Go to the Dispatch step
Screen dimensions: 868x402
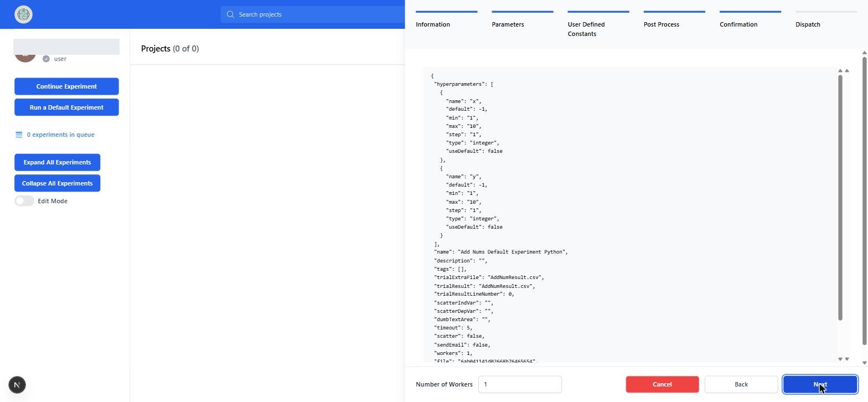pos(826,19)
